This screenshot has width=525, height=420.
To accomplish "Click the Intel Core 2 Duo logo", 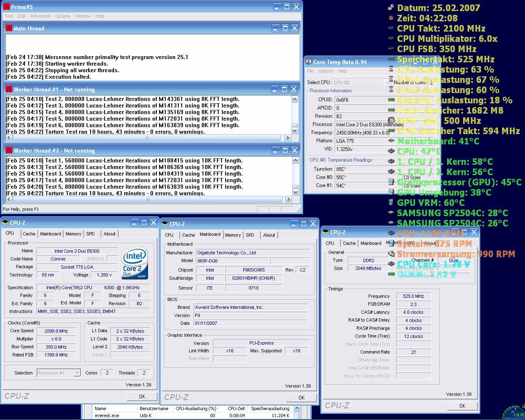I will (135, 263).
